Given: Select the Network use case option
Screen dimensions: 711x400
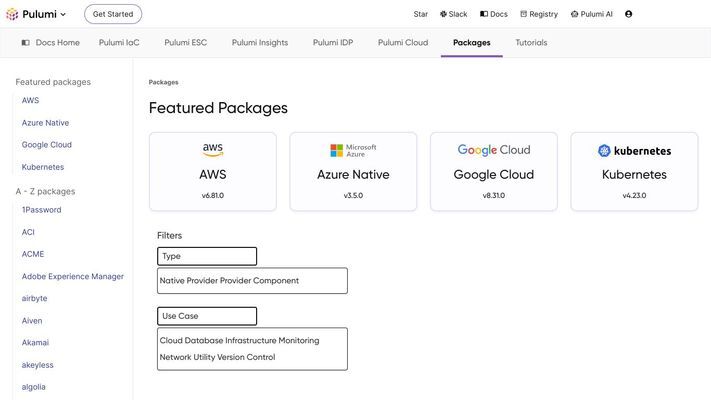Looking at the screenshot, I should 175,357.
